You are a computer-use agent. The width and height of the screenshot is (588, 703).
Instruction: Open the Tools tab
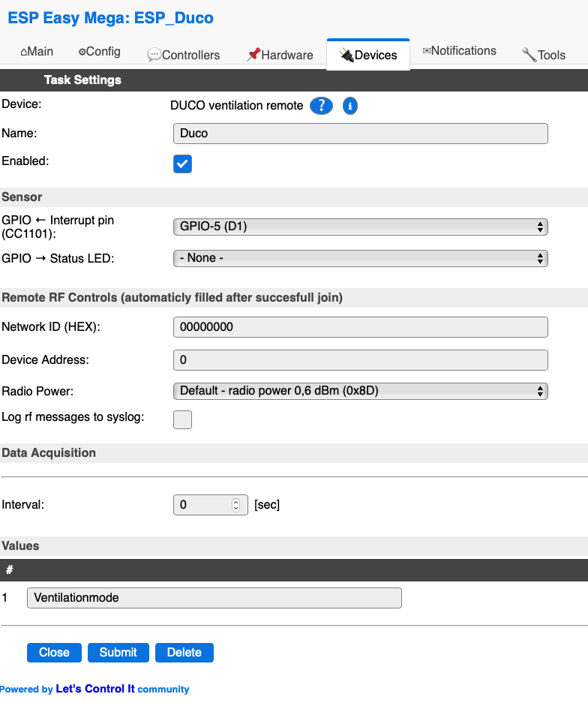point(544,55)
